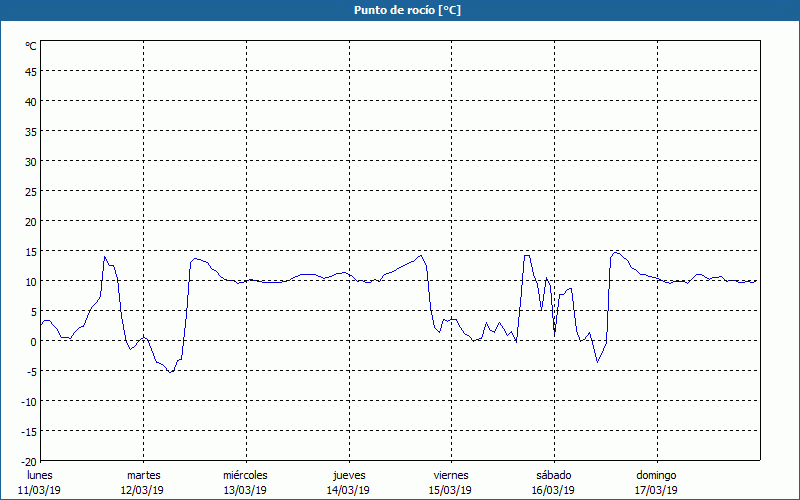Click the 16/03/19 date label

(553, 490)
